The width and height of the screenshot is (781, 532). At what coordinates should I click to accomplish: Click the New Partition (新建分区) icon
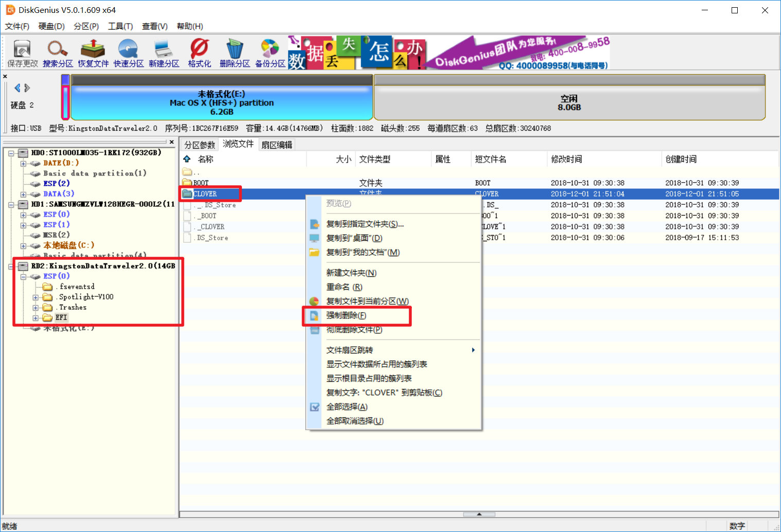tap(164, 54)
